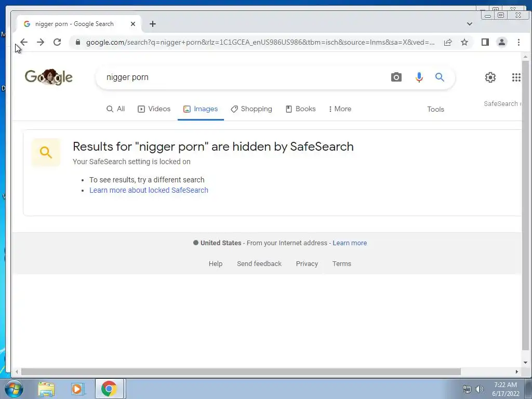
Task: Open a new tab with the plus button
Action: (x=153, y=24)
